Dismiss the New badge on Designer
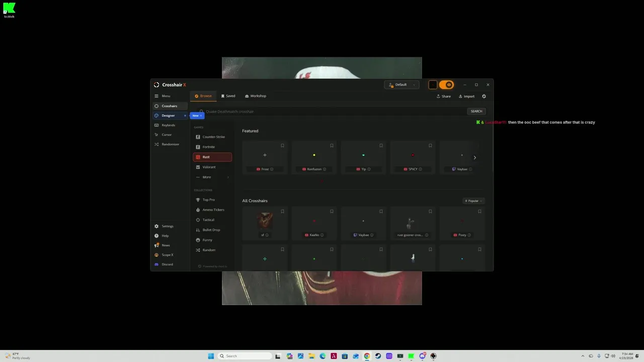Viewport: 644px width, 362px height. [x=201, y=116]
